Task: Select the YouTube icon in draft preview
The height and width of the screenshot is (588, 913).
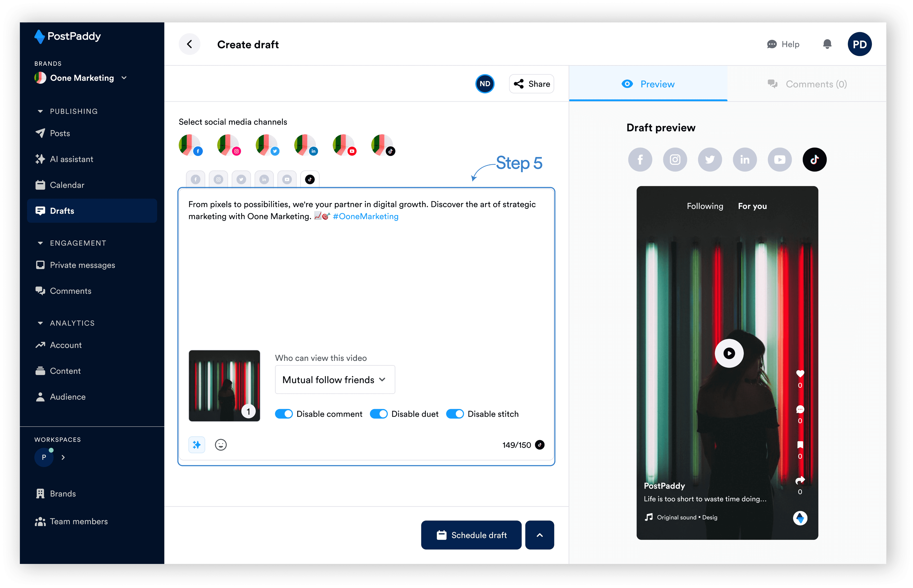Action: point(779,160)
